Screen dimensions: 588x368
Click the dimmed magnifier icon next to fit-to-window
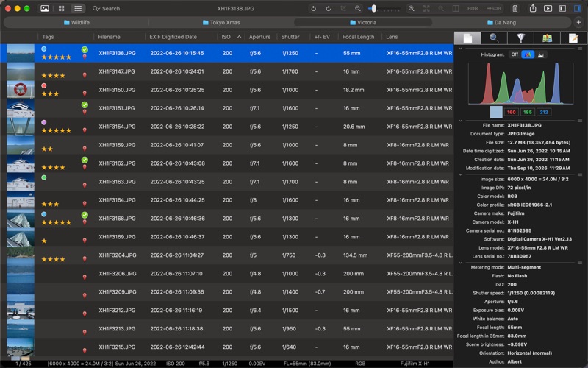click(x=441, y=8)
